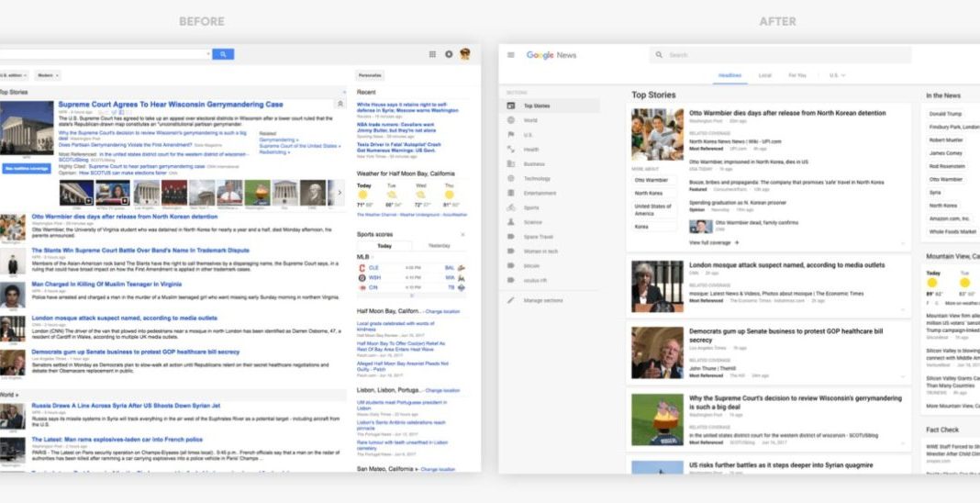Viewport: 980px width, 503px height.
Task: Click the bitcoin label icon
Action: pos(510,265)
